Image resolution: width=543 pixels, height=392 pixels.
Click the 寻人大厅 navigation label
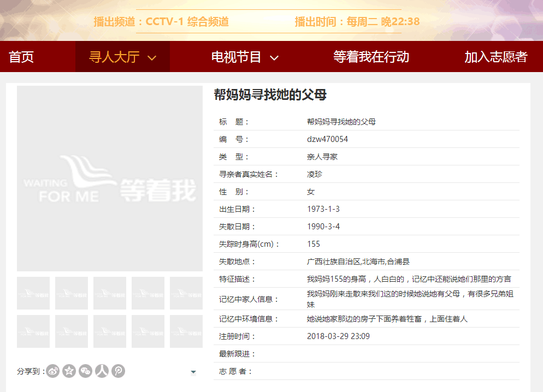[x=114, y=57]
